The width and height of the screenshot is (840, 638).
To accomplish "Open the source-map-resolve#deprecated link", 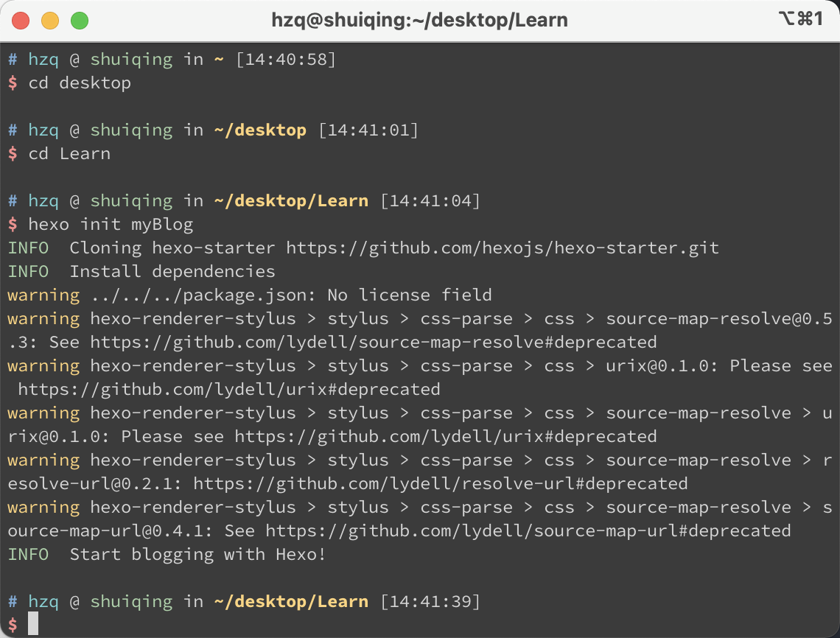I will (374, 343).
